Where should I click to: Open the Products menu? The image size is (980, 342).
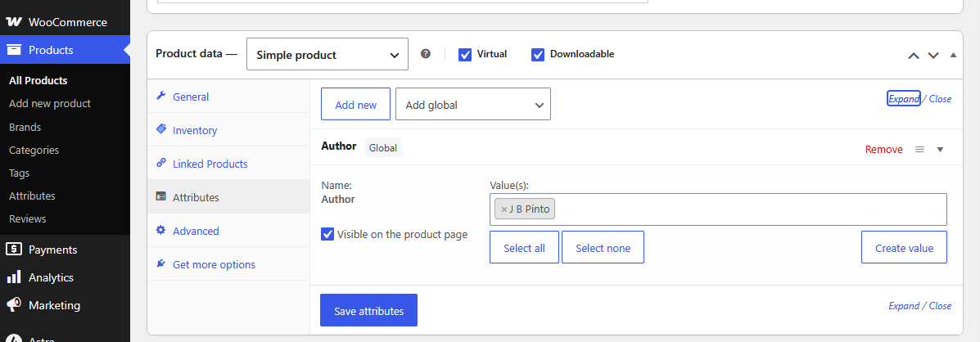[65, 50]
